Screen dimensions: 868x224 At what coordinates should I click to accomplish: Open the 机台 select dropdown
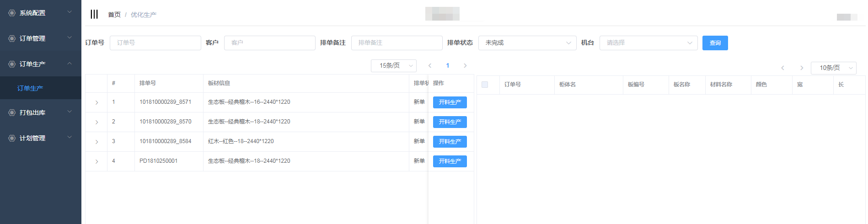pos(648,43)
